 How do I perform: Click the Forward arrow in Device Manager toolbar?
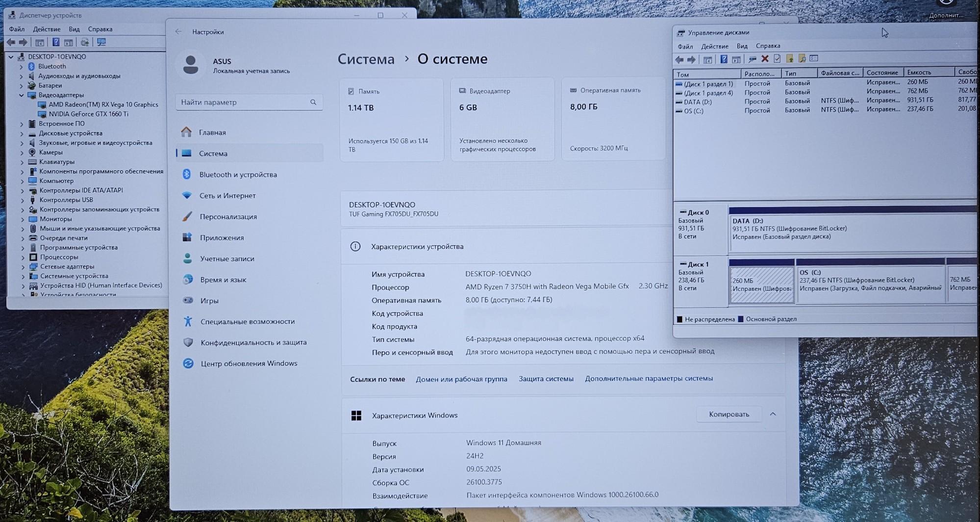[23, 42]
